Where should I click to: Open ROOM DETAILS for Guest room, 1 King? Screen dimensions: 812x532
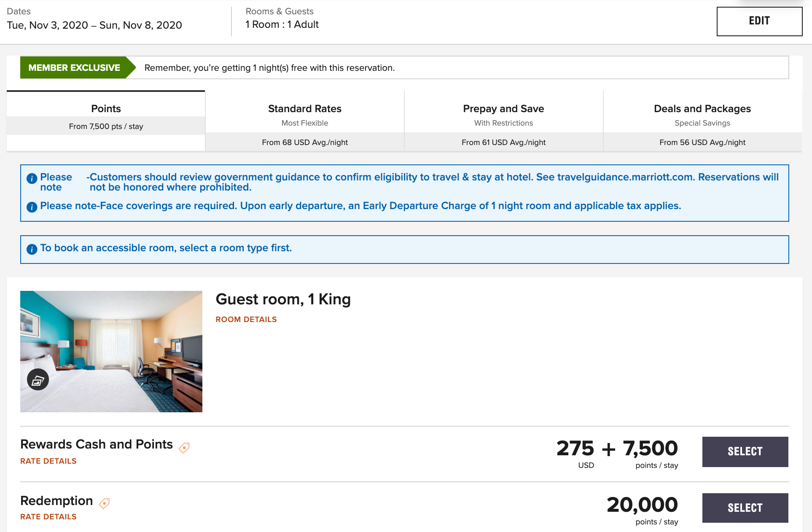pyautogui.click(x=246, y=320)
